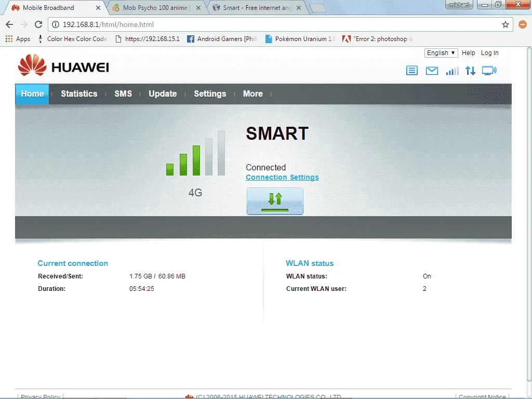Viewport: 532px width, 399px height.
Task: Open a new tab with the blank tab button
Action: 318,8
